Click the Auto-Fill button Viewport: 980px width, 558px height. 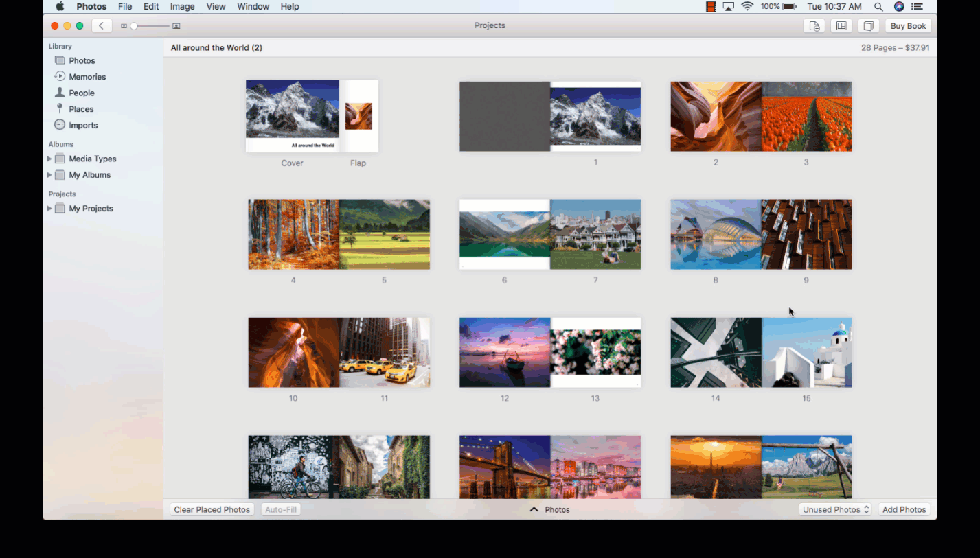pos(281,509)
